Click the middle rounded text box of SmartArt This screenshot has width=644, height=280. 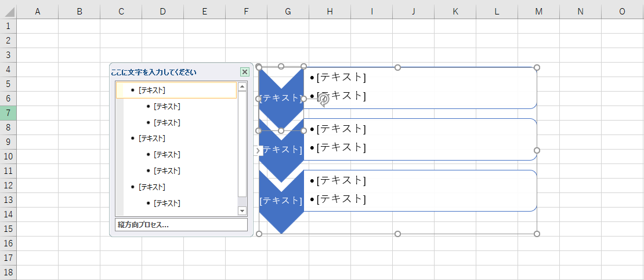(420, 139)
